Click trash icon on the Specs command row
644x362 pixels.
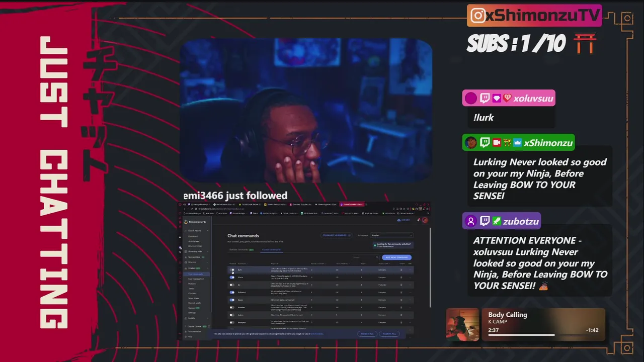click(401, 300)
